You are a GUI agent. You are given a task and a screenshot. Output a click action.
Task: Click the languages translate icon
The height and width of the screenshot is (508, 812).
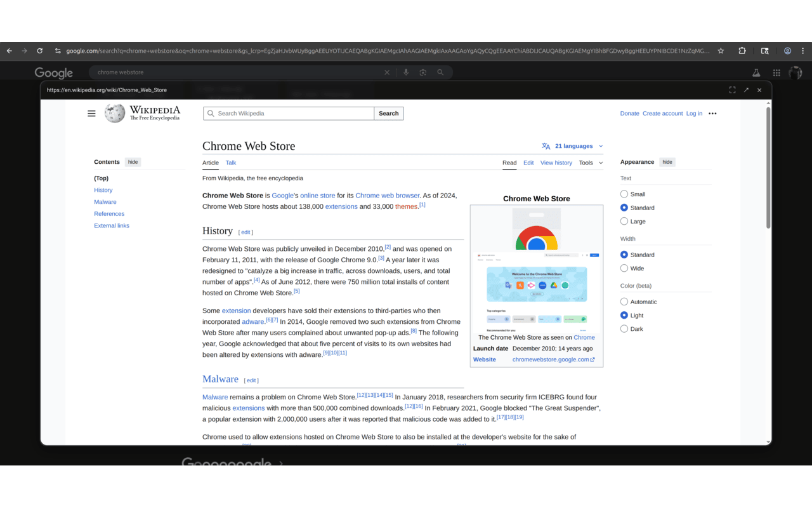[546, 146]
